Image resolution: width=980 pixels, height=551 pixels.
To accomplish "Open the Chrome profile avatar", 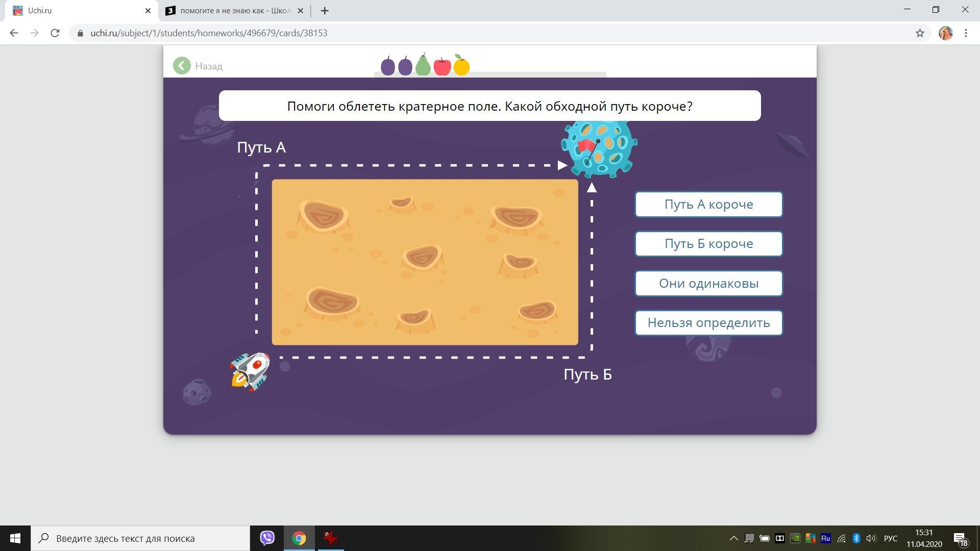I will click(946, 33).
